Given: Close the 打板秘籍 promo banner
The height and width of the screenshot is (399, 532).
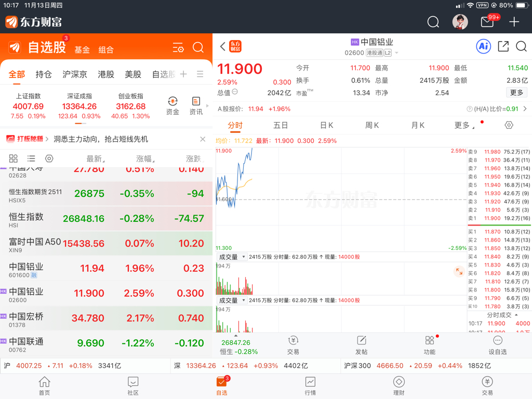Looking at the screenshot, I should pyautogui.click(x=203, y=139).
